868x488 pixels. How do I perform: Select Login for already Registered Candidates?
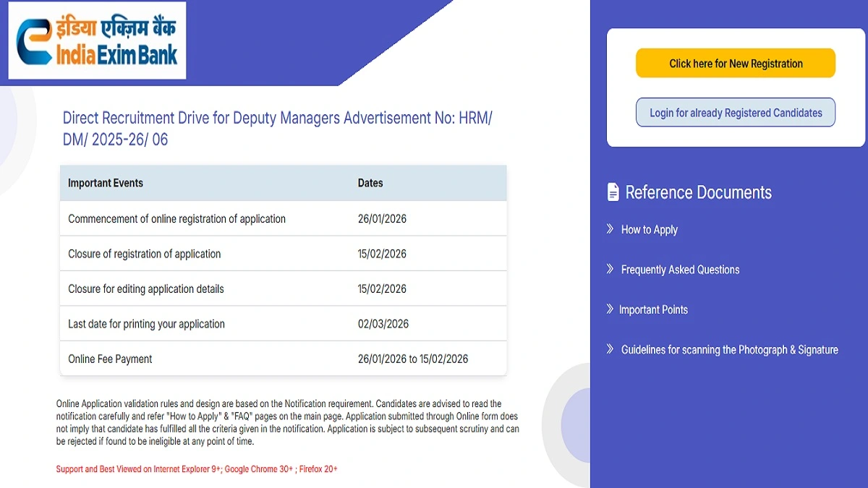point(735,112)
